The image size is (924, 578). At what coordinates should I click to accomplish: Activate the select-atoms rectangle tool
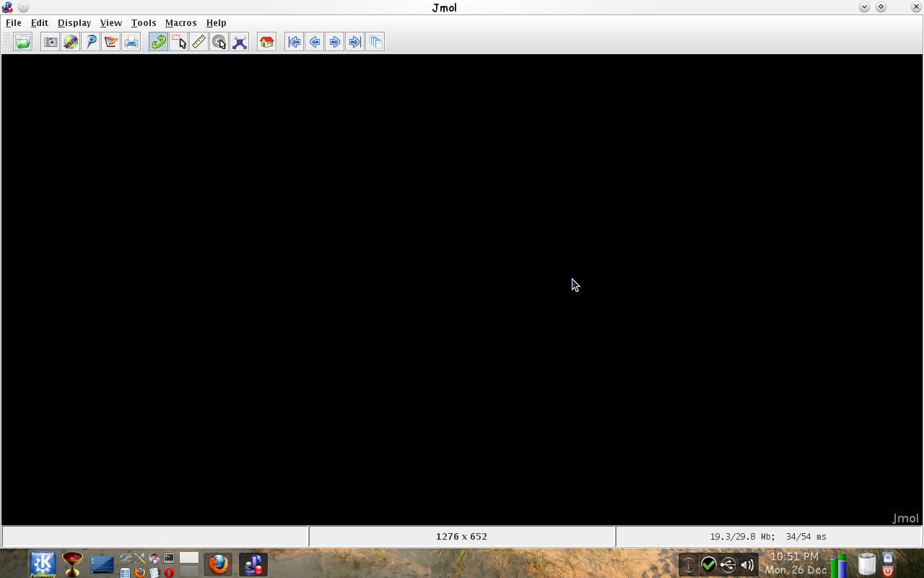pos(178,42)
